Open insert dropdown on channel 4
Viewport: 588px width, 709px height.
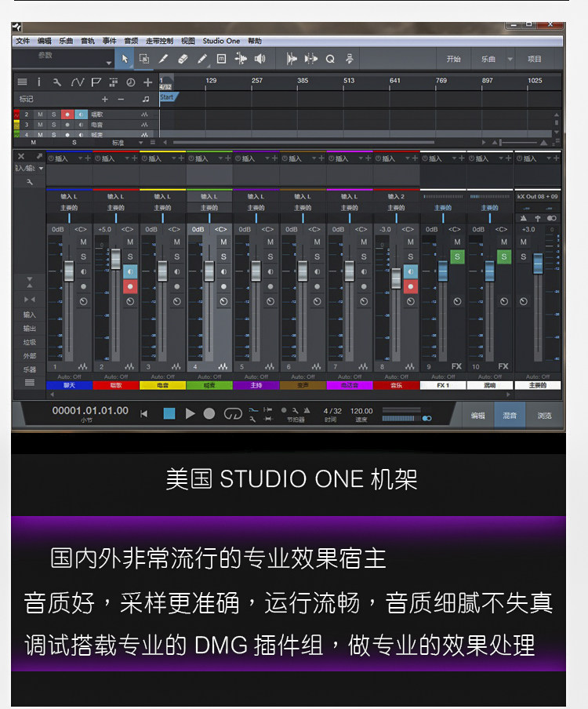tap(220, 158)
